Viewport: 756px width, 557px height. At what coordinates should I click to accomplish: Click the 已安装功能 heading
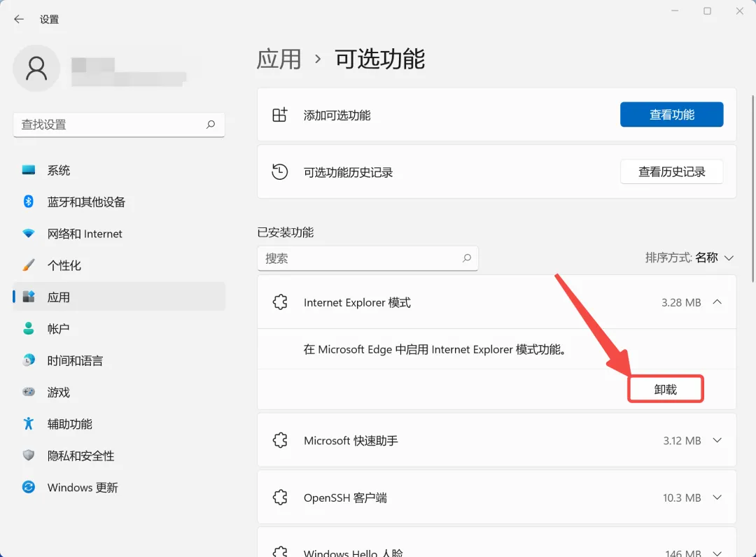[x=286, y=232]
